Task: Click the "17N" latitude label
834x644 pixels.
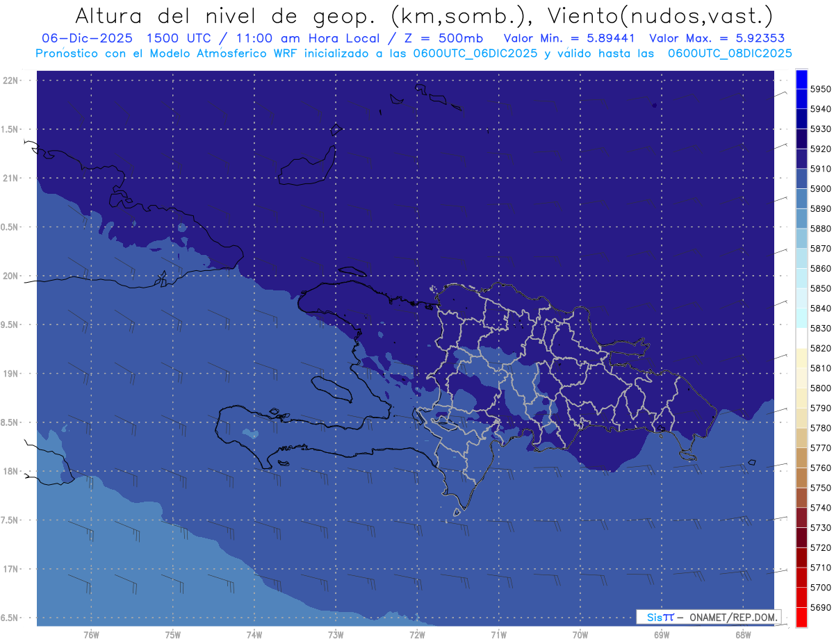Action: coord(11,569)
